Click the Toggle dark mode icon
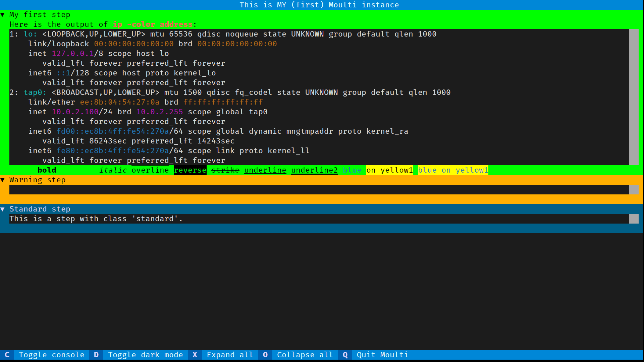Image resolution: width=644 pixels, height=362 pixels. pos(96,355)
